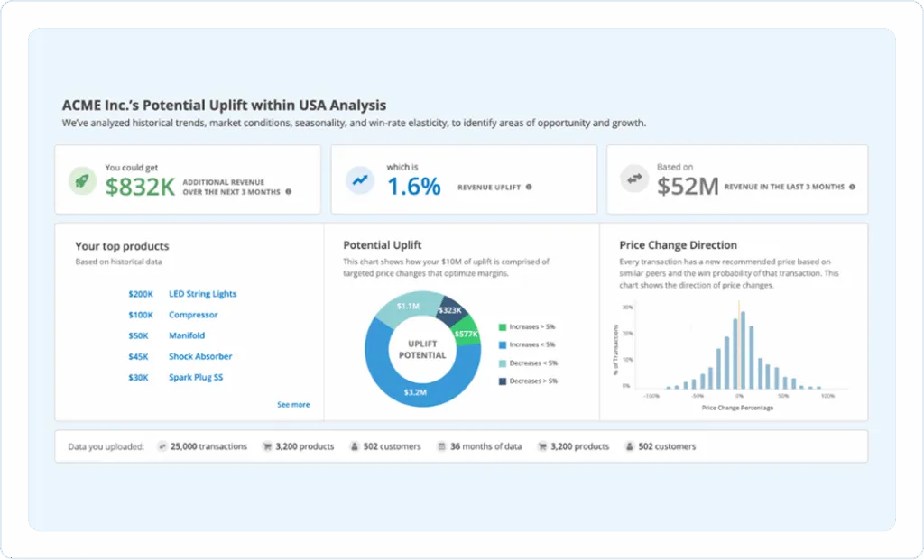
Task: Open the Shock Absorber product link
Action: point(200,356)
